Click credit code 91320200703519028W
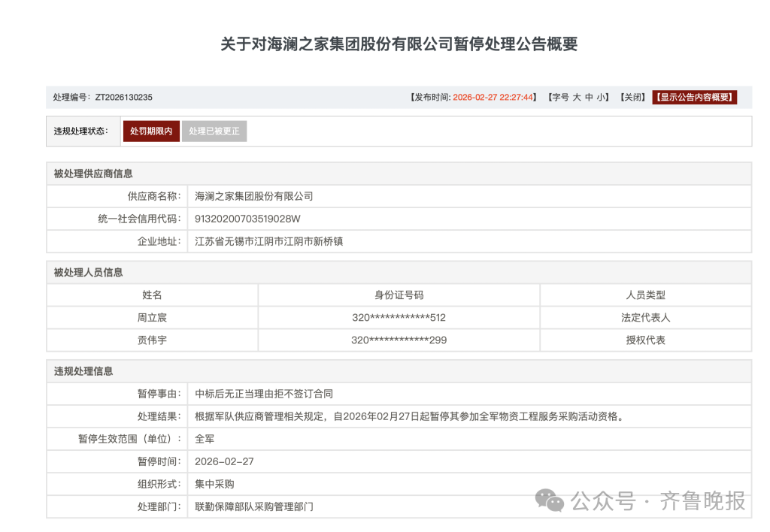 click(247, 219)
